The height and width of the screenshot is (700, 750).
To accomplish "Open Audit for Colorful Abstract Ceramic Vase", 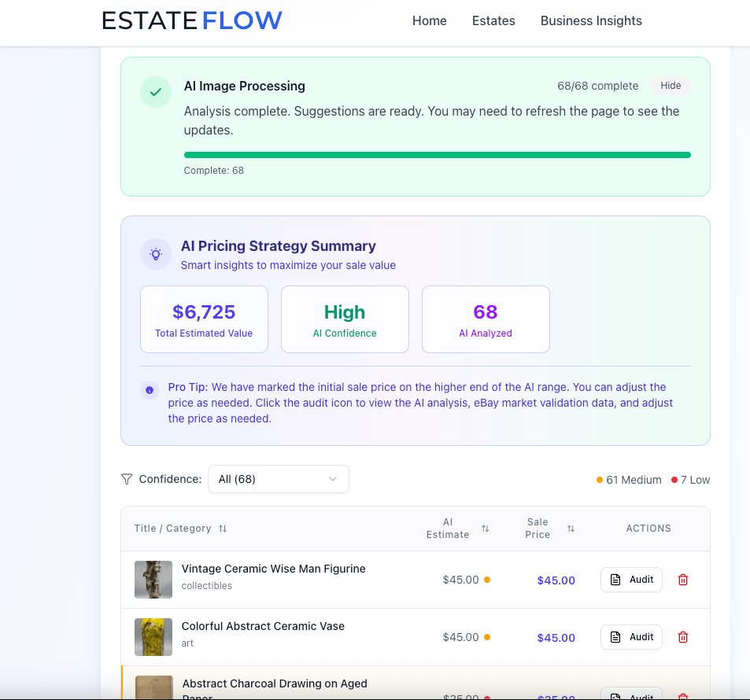I will [631, 637].
